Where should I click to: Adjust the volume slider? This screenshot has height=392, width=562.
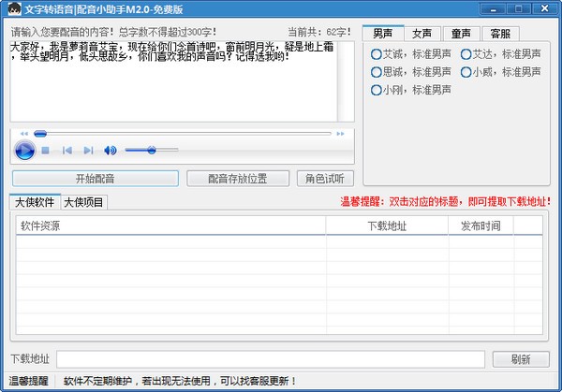click(151, 151)
